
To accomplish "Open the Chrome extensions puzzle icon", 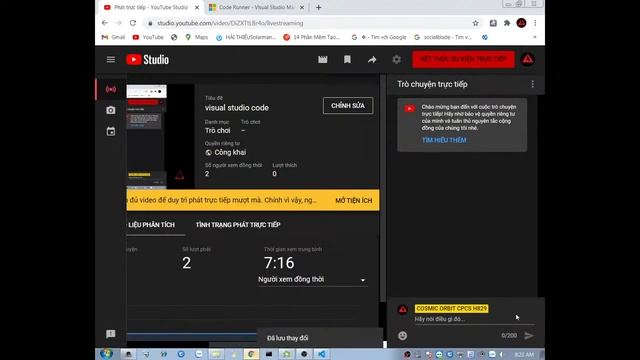I will 507,23.
